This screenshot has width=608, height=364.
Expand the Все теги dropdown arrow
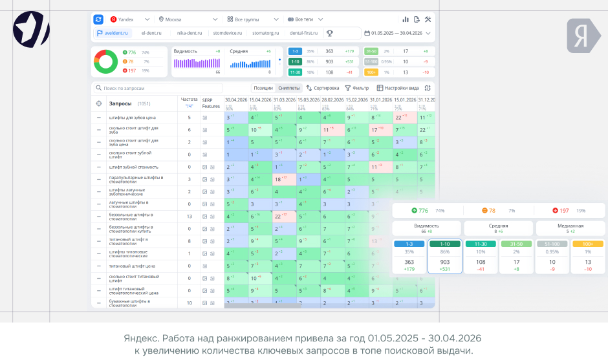tap(320, 19)
